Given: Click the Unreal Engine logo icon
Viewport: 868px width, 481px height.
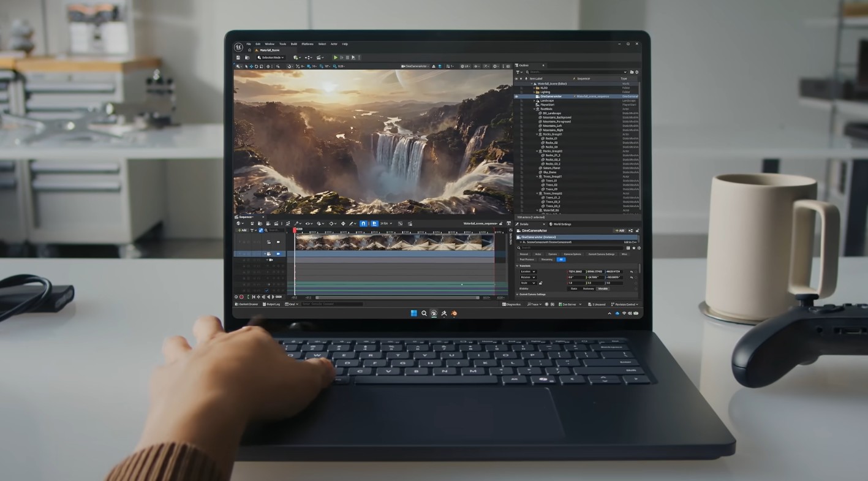Looking at the screenshot, I should point(238,47).
